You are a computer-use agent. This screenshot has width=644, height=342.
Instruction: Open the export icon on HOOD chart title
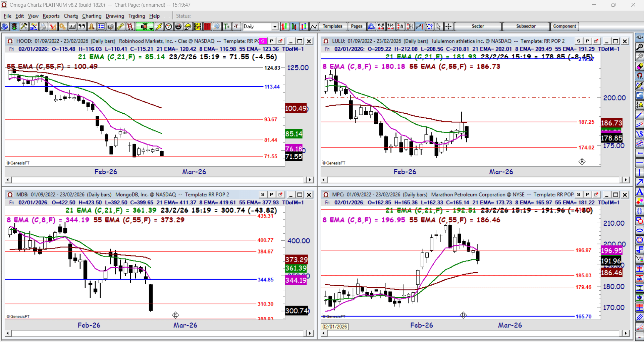coord(280,41)
